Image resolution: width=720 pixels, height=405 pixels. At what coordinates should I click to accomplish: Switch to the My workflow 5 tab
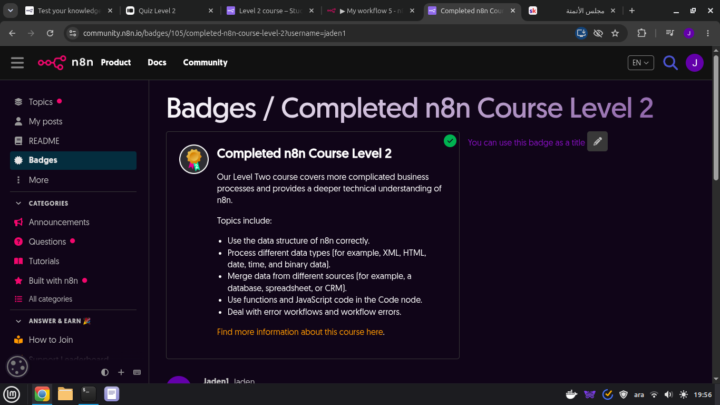pos(371,11)
